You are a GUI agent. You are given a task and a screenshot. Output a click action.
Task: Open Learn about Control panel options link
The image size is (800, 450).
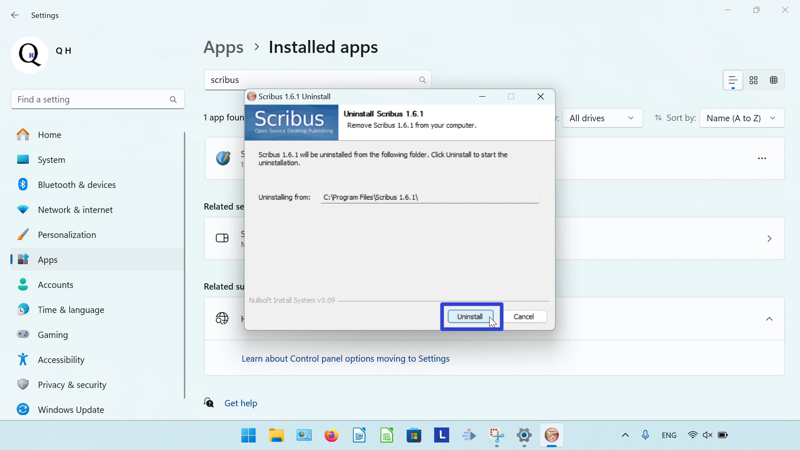[345, 359]
